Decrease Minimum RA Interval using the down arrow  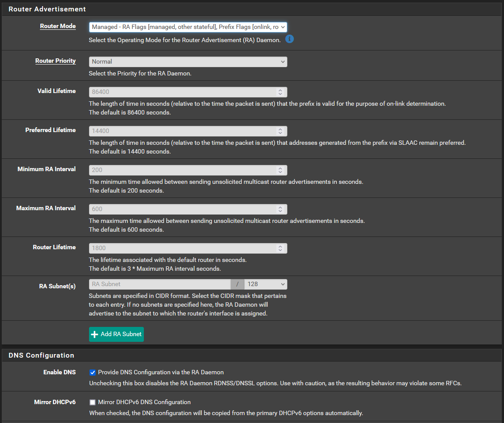(x=280, y=172)
